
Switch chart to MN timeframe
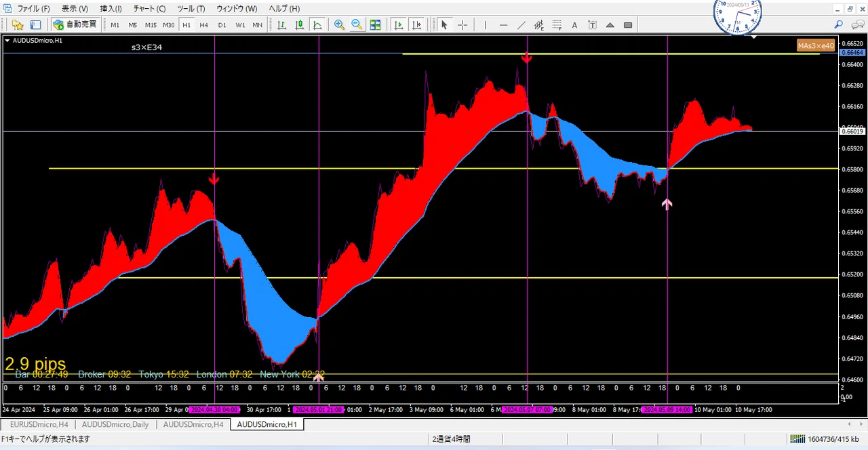pyautogui.click(x=258, y=25)
